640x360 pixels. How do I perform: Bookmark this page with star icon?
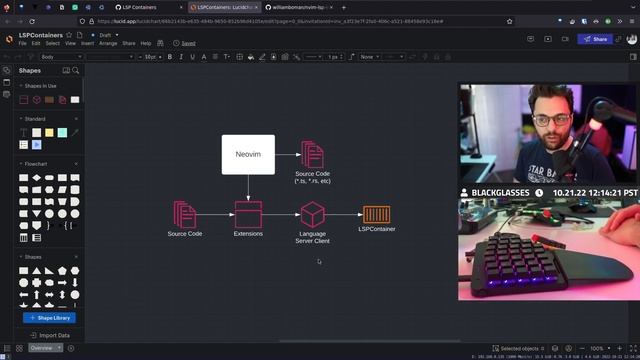509,21
